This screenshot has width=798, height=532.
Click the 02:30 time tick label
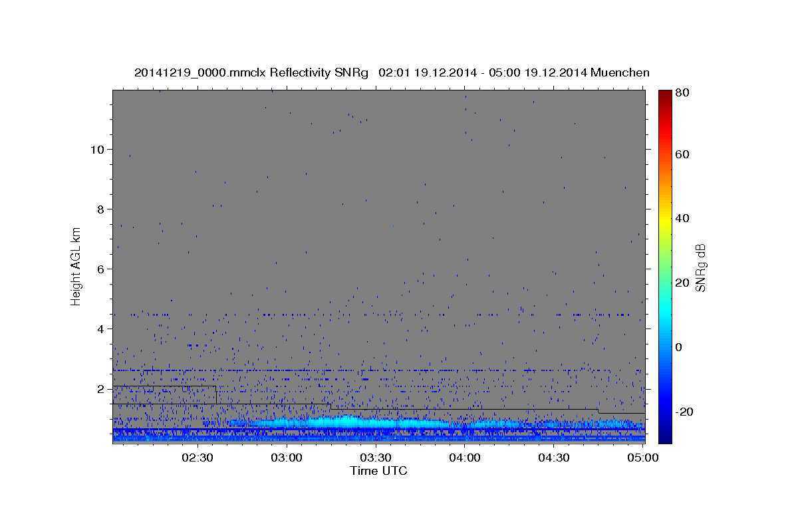(198, 458)
